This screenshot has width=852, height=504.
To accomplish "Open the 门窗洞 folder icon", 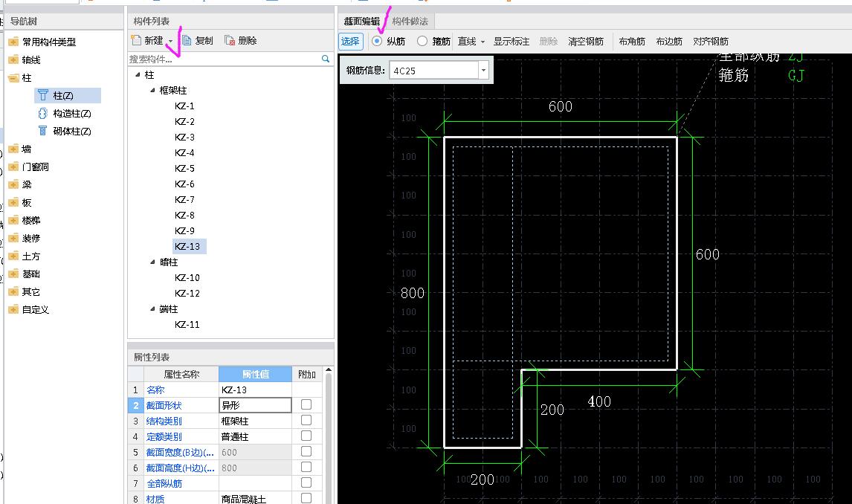I will (x=13, y=167).
